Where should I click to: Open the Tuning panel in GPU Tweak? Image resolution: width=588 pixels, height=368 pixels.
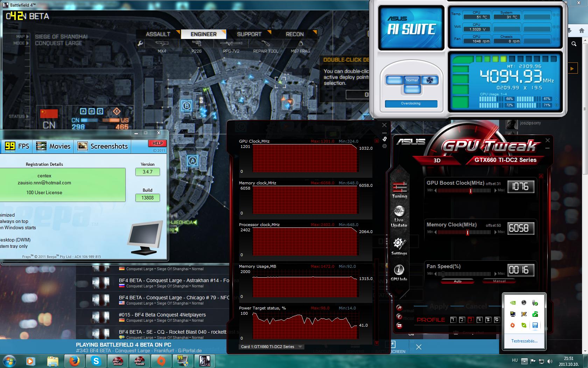click(x=399, y=190)
